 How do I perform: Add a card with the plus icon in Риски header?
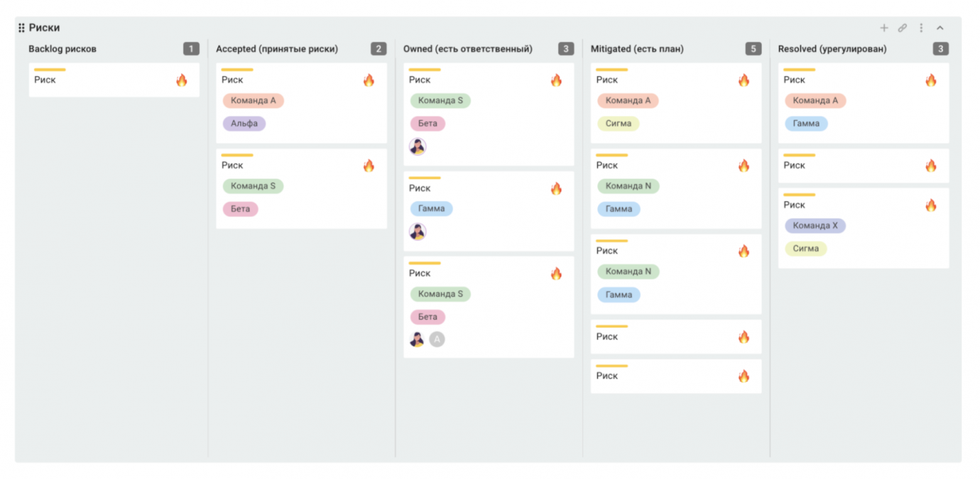click(884, 28)
